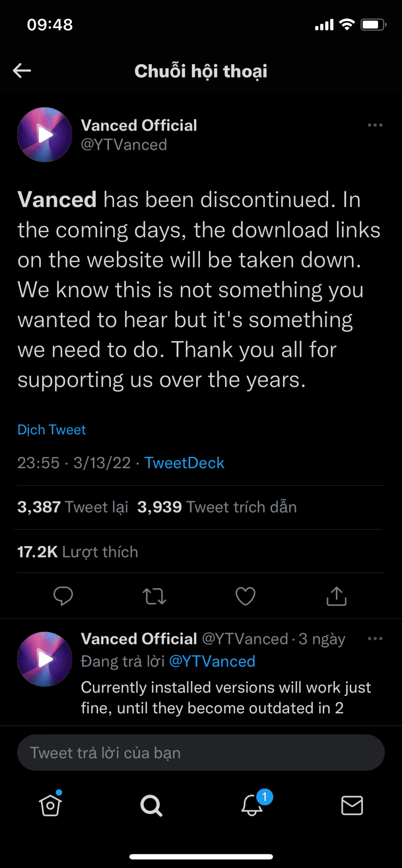This screenshot has width=402, height=868.
Task: View the 3,939 quote tweets
Action: (x=217, y=507)
